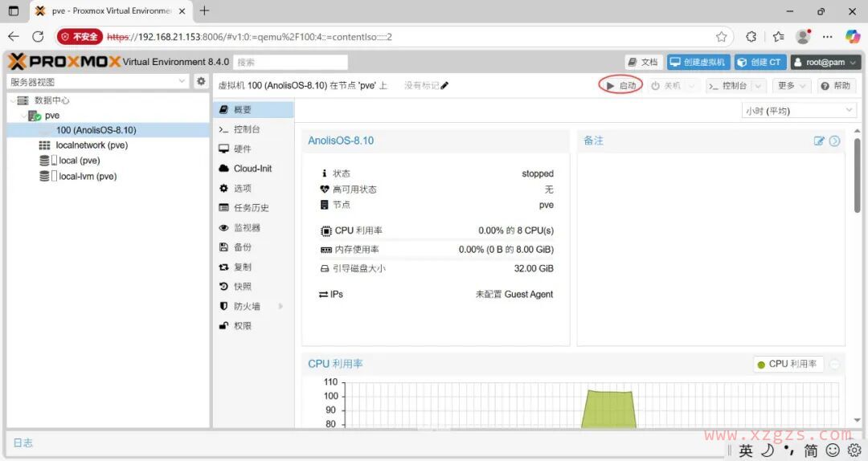Click the 搜索 search input field
868x461 pixels.
[x=291, y=62]
